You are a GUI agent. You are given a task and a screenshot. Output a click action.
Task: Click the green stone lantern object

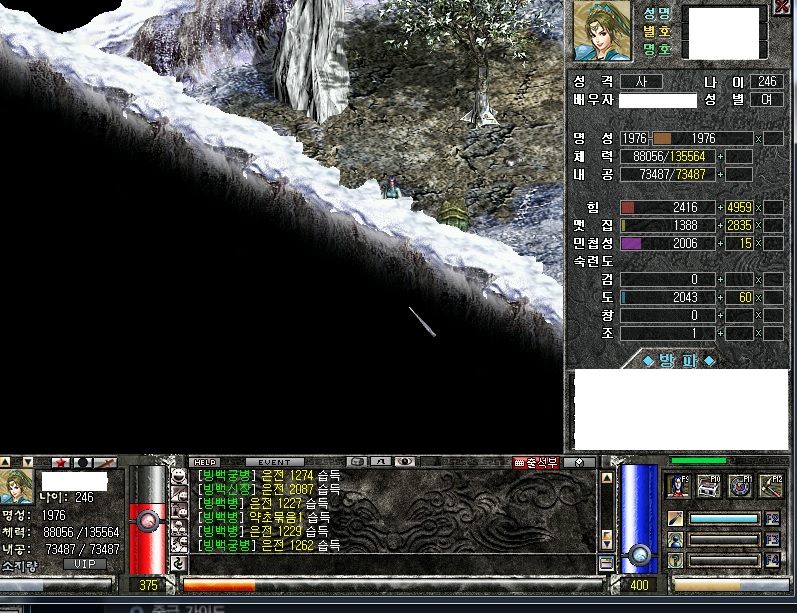click(454, 214)
